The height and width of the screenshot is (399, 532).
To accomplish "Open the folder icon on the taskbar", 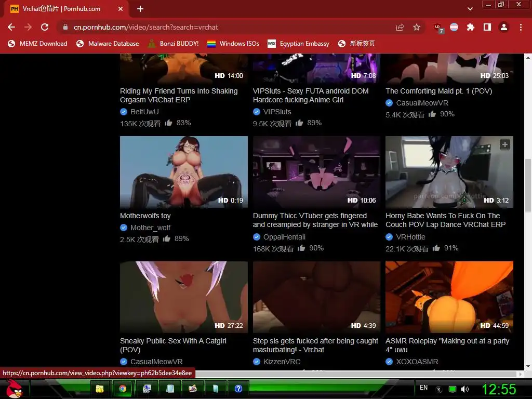I will (x=99, y=389).
